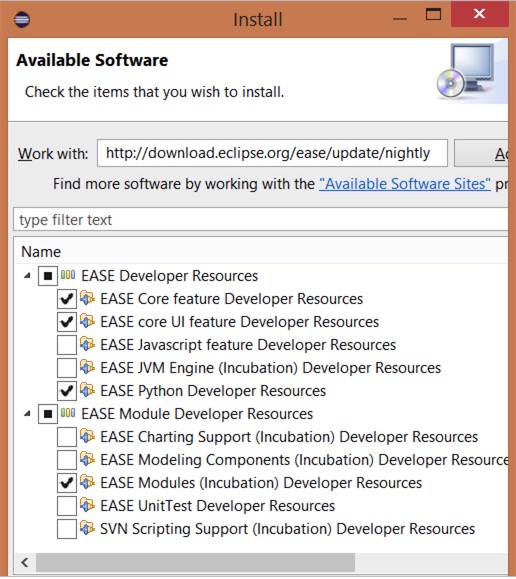This screenshot has height=579, width=516.
Task: Uncheck EASE Core feature Developer Resources
Action: (x=67, y=299)
